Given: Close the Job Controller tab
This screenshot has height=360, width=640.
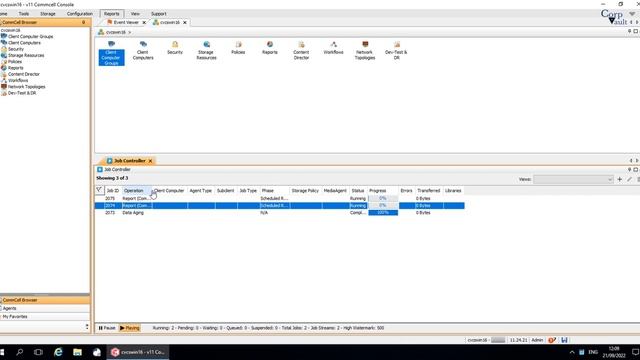Looking at the screenshot, I should pyautogui.click(x=150, y=161).
